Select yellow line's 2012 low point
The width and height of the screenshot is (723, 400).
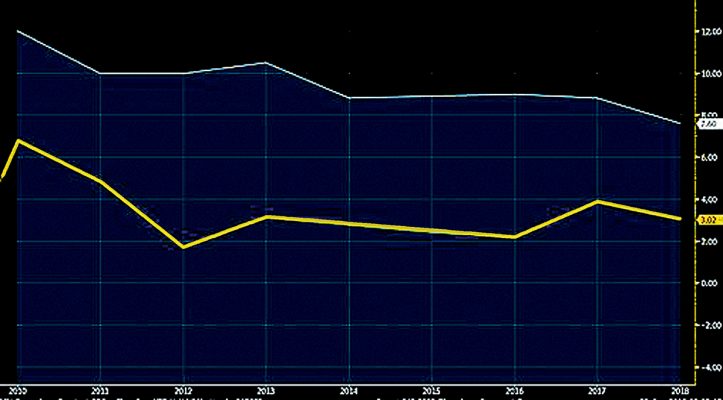click(184, 247)
